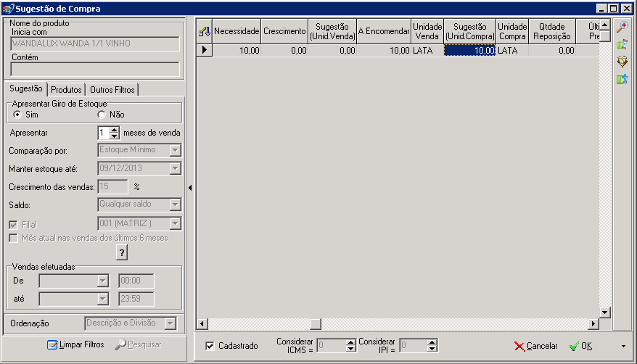637x364 pixels.
Task: Click the Pesquisar button
Action: point(139,344)
